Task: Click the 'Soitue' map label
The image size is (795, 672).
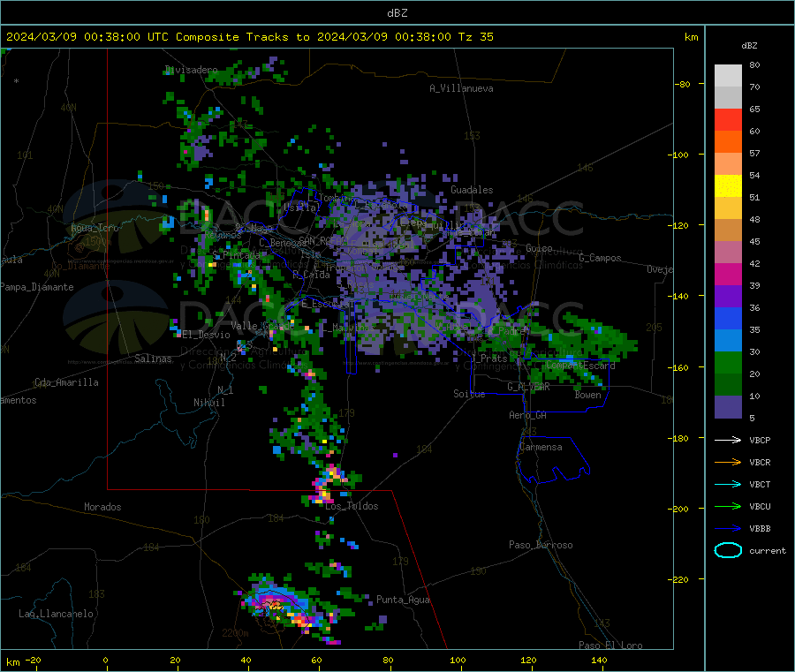Action: (x=469, y=394)
